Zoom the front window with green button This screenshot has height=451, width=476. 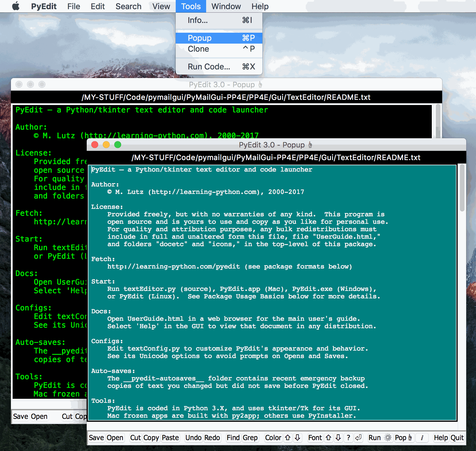coord(118,145)
